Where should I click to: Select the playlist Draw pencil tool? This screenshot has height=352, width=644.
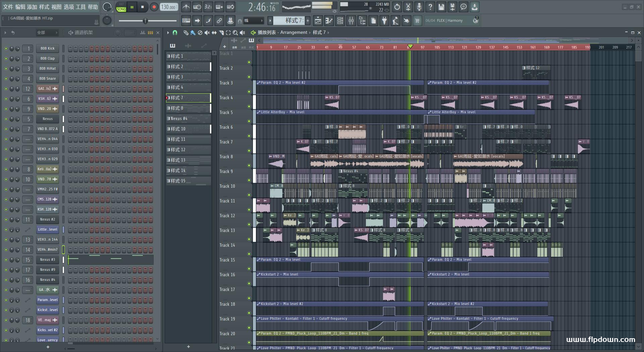[x=186, y=33]
